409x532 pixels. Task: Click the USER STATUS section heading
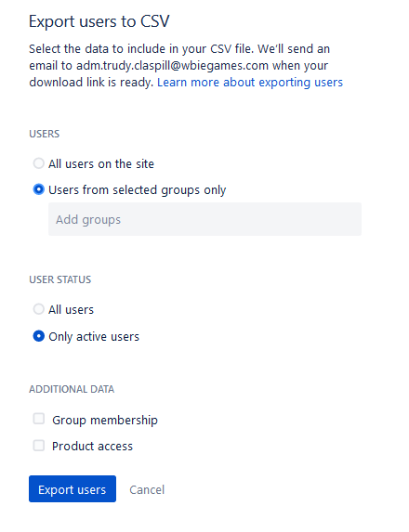pos(60,279)
